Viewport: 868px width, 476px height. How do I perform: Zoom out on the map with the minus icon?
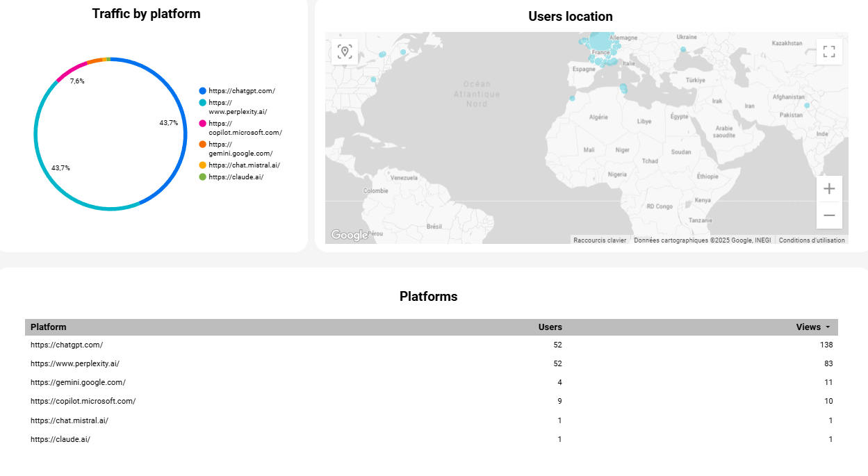(x=829, y=215)
